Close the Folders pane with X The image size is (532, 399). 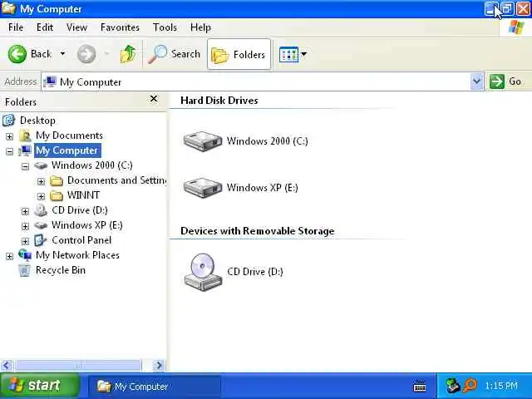pyautogui.click(x=154, y=99)
